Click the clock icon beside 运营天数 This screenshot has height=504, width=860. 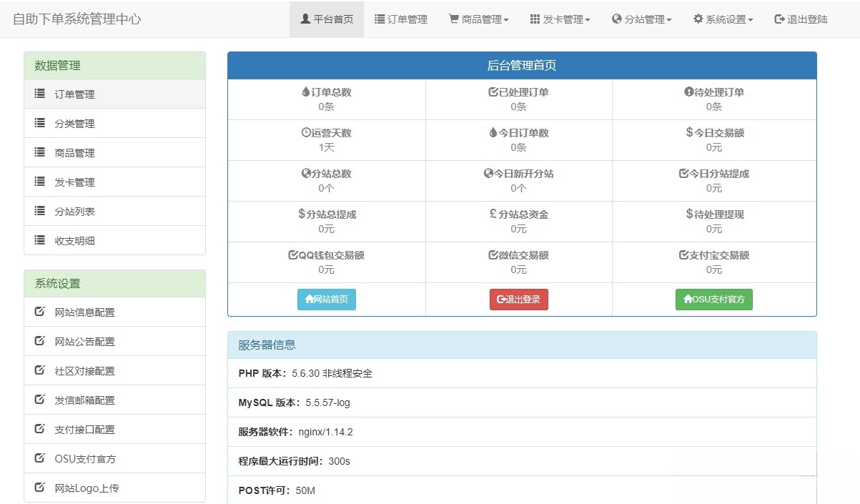pyautogui.click(x=305, y=132)
